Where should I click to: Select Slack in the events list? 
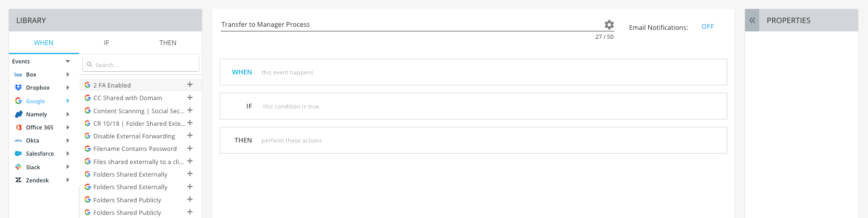33,167
